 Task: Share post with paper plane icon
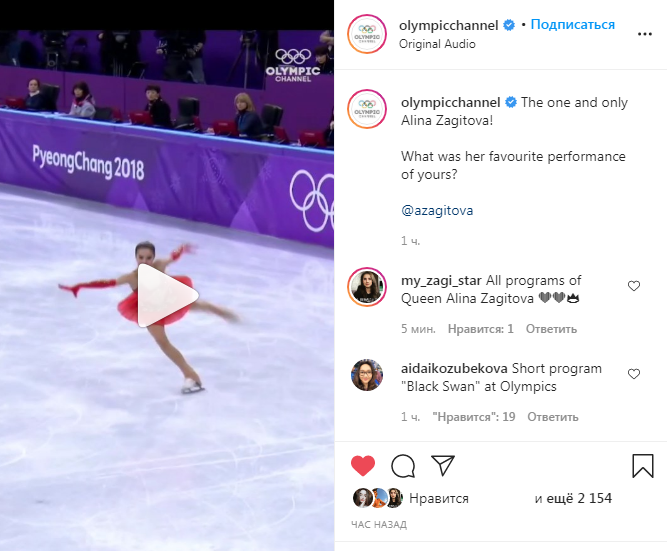pyautogui.click(x=443, y=465)
